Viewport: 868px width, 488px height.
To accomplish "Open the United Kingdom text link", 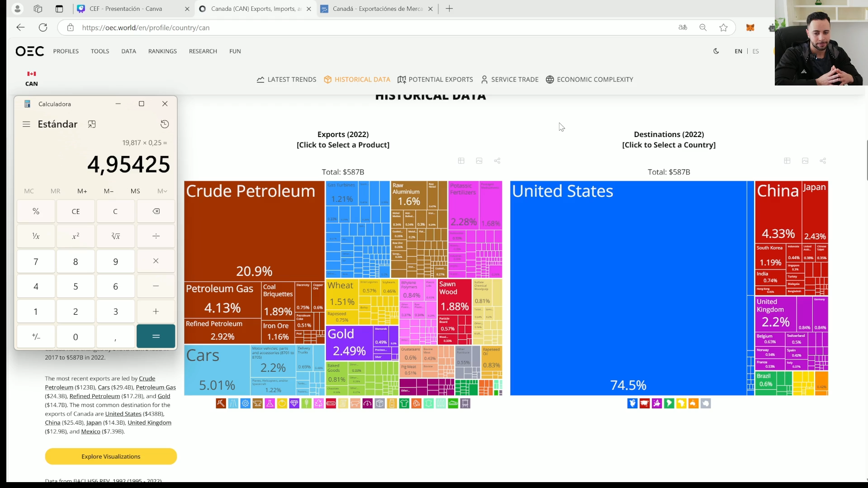I will coord(149,422).
